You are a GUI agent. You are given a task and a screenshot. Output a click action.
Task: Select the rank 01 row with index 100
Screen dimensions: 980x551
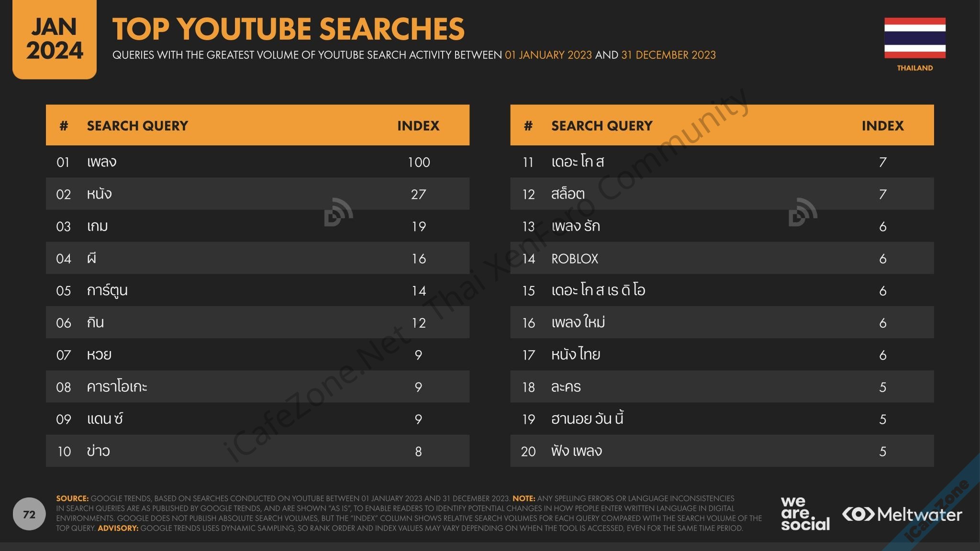click(257, 162)
